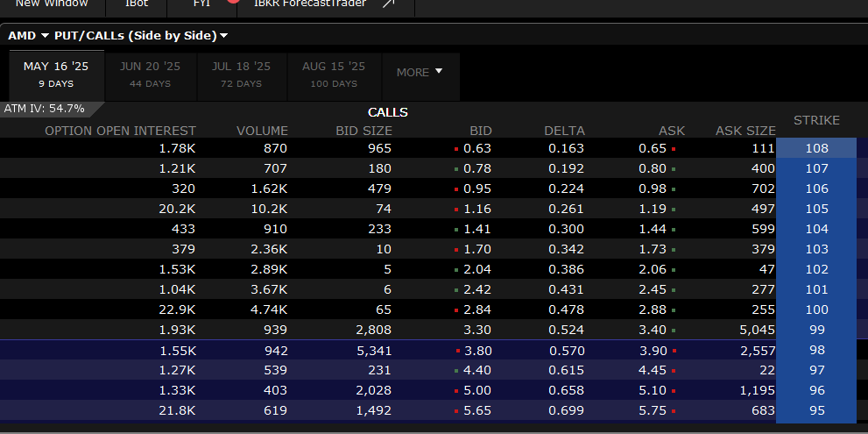The height and width of the screenshot is (434, 868).
Task: Click the ASK SIZE column header
Action: [745, 131]
